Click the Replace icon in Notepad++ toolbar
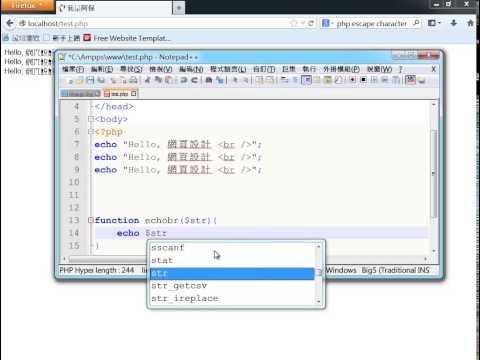Image resolution: width=480 pixels, height=360 pixels. [220, 80]
